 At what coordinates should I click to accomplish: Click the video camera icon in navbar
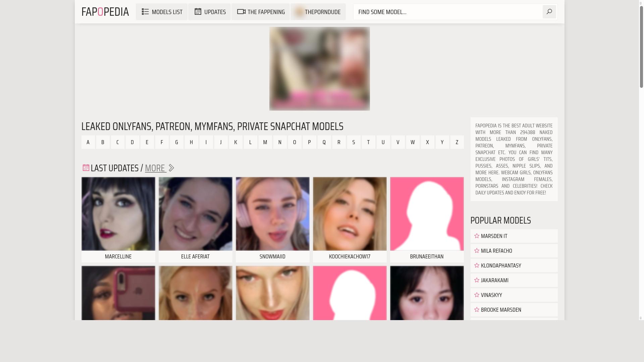[x=241, y=12]
